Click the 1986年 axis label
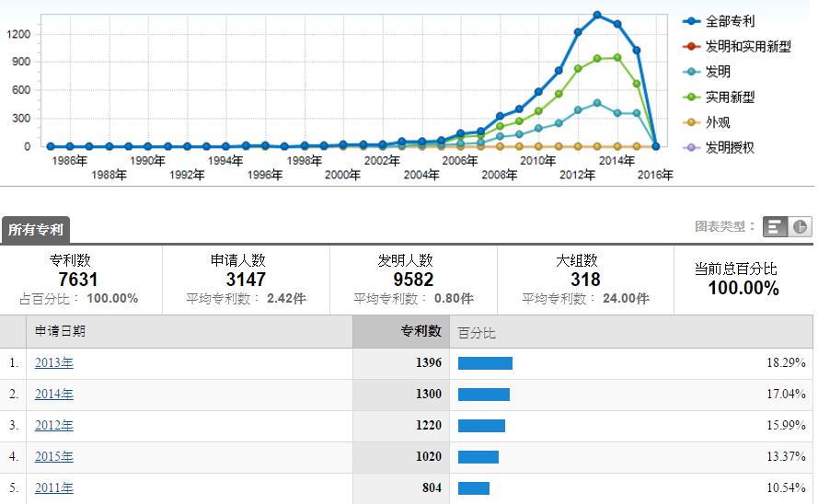818x504 pixels. 69,161
